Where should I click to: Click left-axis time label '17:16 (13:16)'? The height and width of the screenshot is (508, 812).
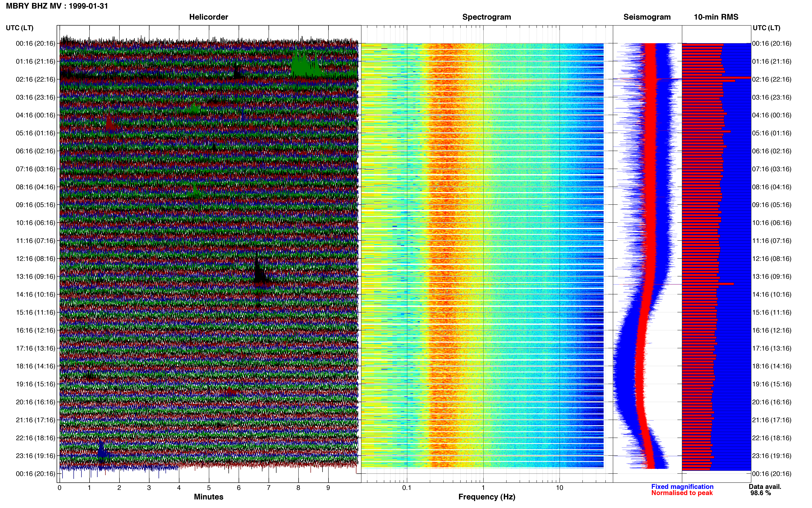pyautogui.click(x=36, y=348)
